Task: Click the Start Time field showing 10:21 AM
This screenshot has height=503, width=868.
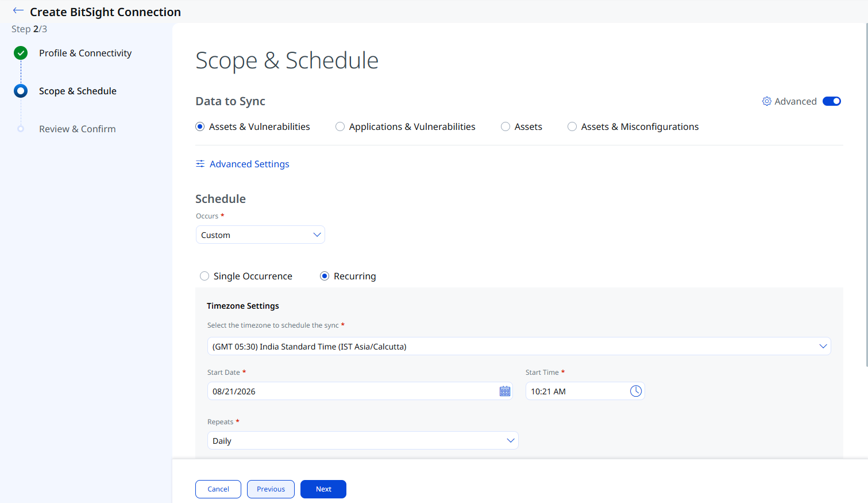Action: click(585, 391)
